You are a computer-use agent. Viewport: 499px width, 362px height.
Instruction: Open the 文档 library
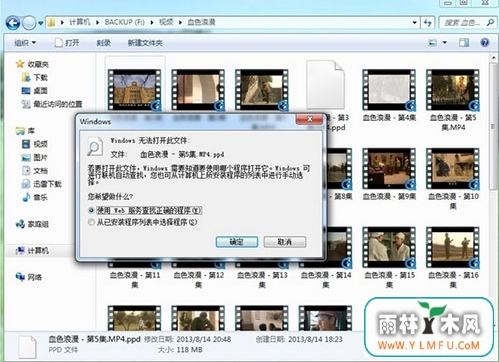click(35, 171)
